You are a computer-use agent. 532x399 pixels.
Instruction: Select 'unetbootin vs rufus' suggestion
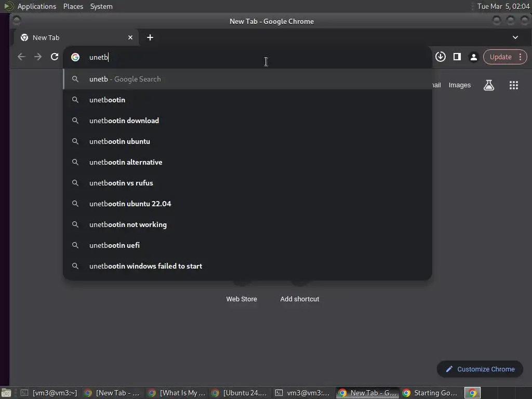tap(248, 183)
